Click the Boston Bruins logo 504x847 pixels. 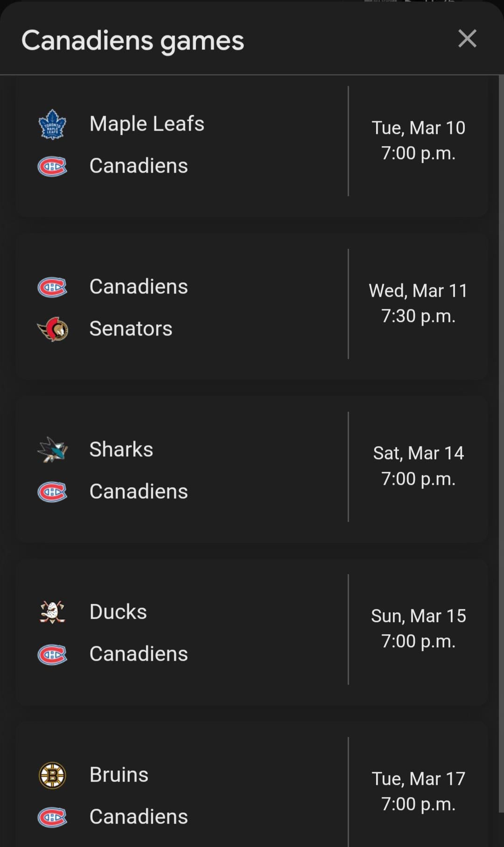(x=52, y=775)
